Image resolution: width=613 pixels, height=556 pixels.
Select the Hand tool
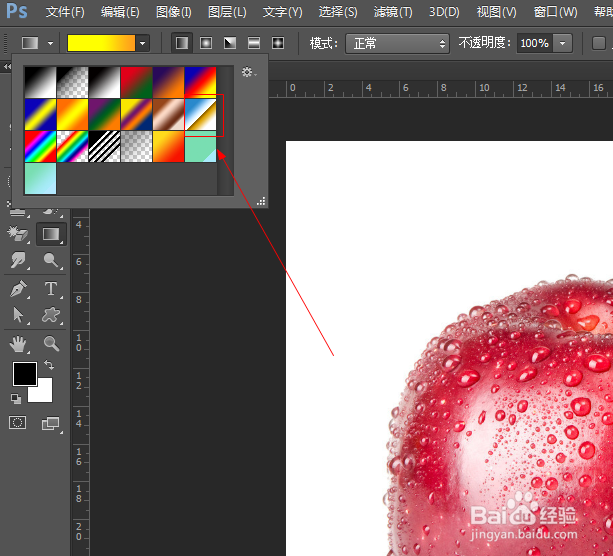(18, 344)
